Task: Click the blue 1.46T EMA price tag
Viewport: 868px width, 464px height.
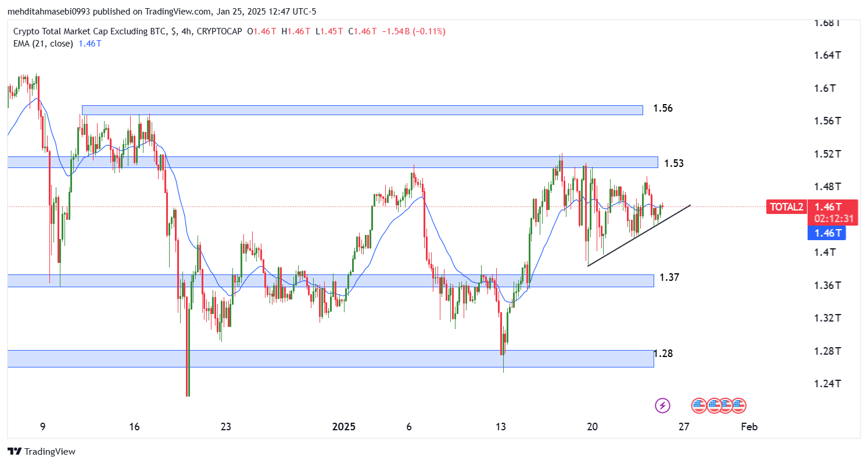Action: click(826, 233)
